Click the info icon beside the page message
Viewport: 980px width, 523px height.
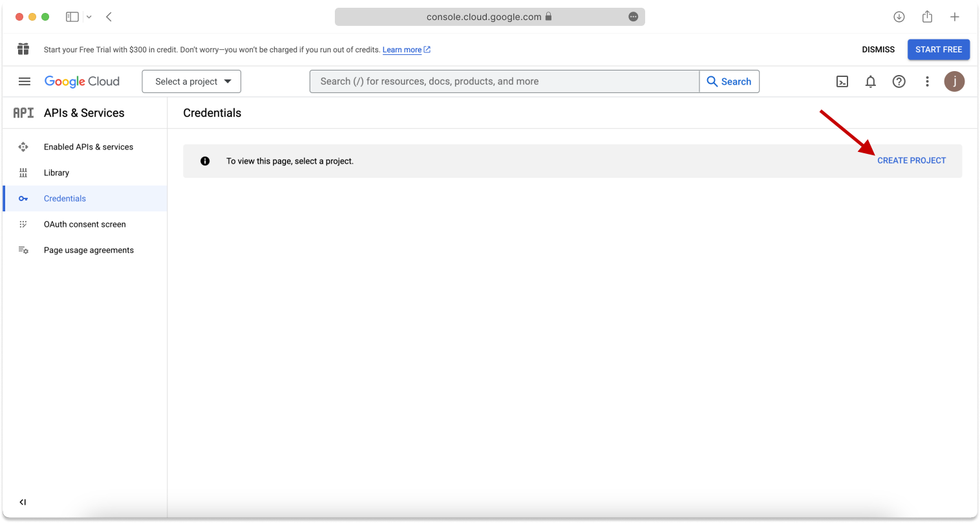tap(205, 160)
